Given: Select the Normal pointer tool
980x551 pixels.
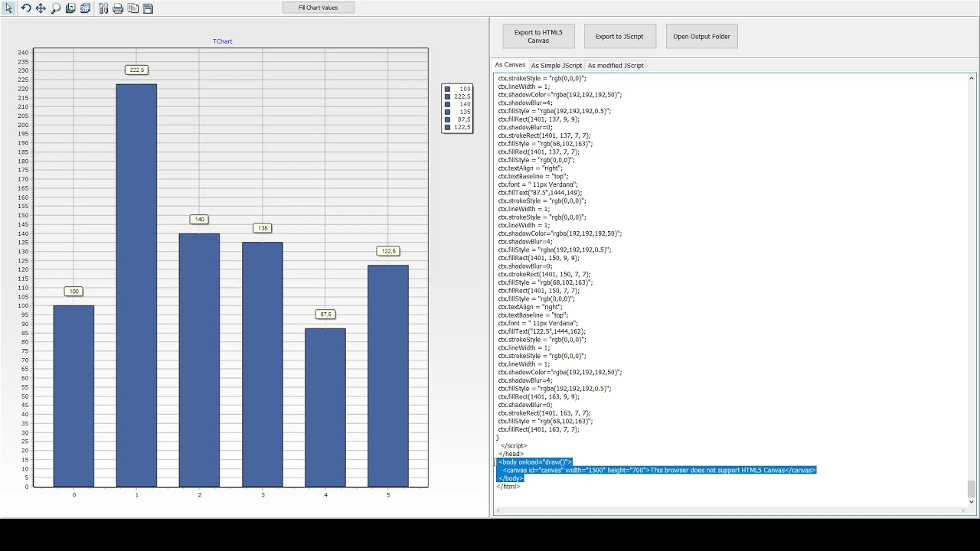Looking at the screenshot, I should pos(9,8).
